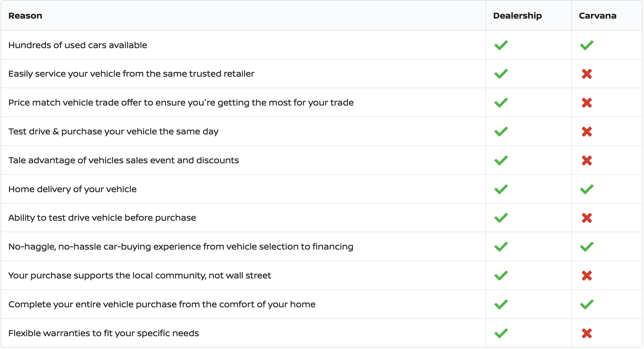The height and width of the screenshot is (349, 644).
Task: Click Dealership checkmark for Flexible warranties row
Action: tap(501, 333)
